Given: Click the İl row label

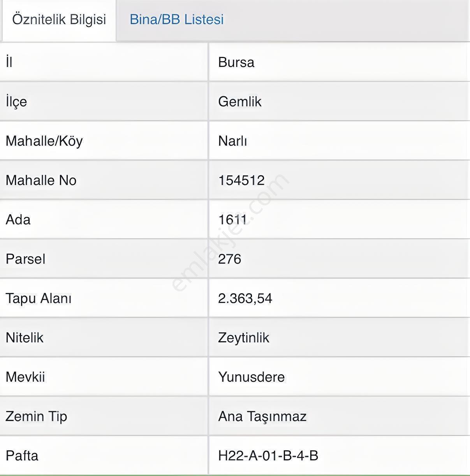Looking at the screenshot, I should pos(9,62).
